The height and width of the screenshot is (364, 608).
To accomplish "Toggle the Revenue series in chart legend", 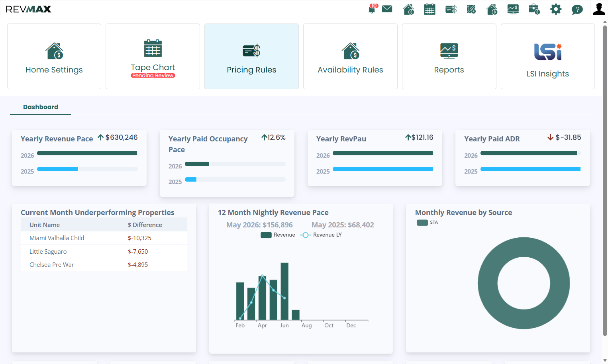I will [278, 235].
